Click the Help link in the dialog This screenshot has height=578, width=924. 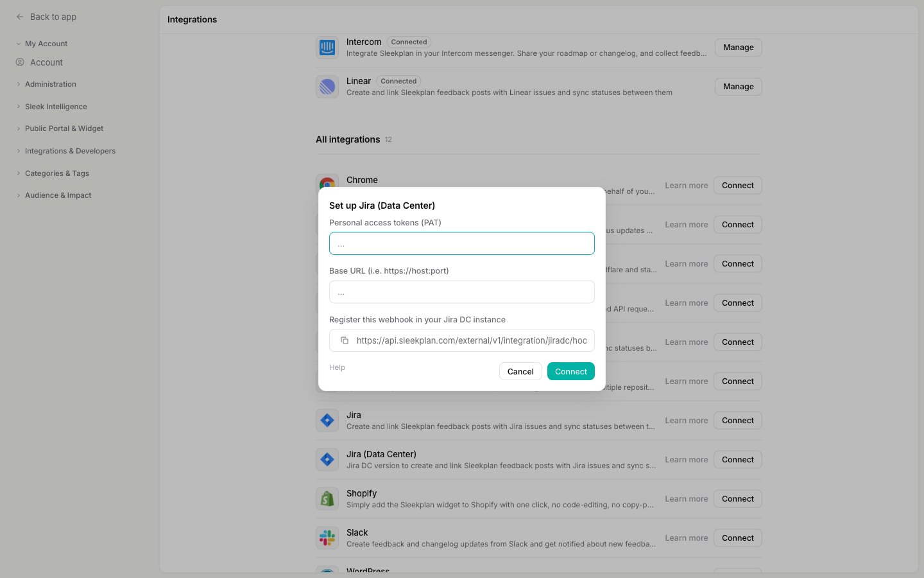pyautogui.click(x=337, y=367)
